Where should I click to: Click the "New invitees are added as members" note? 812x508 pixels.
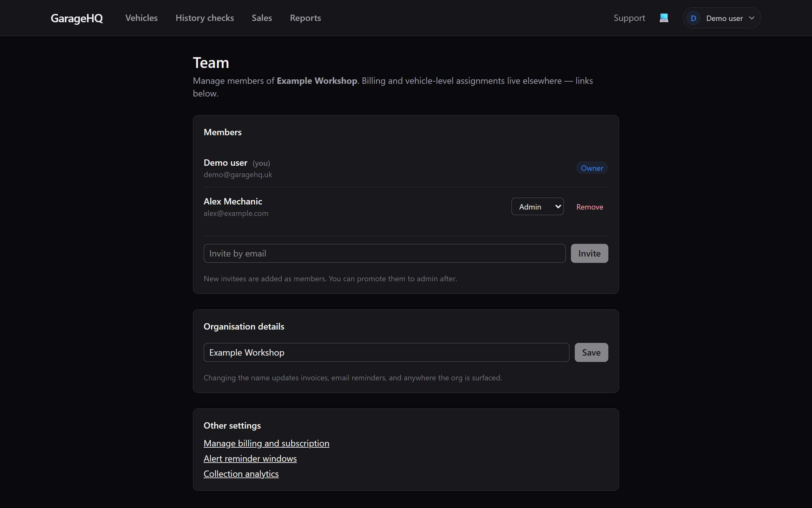point(330,279)
